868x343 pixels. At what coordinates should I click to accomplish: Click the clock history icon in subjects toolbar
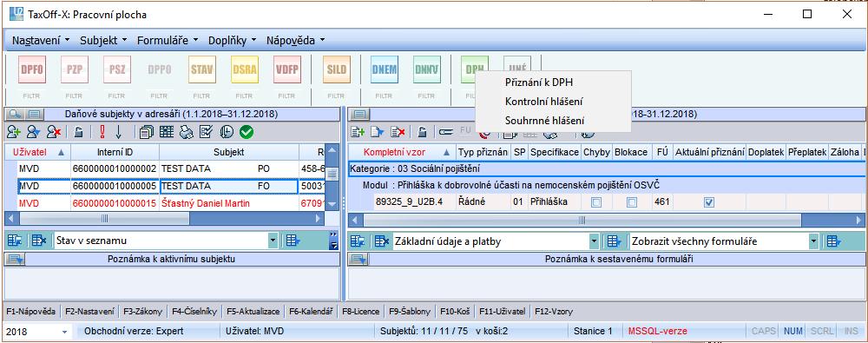tap(226, 133)
